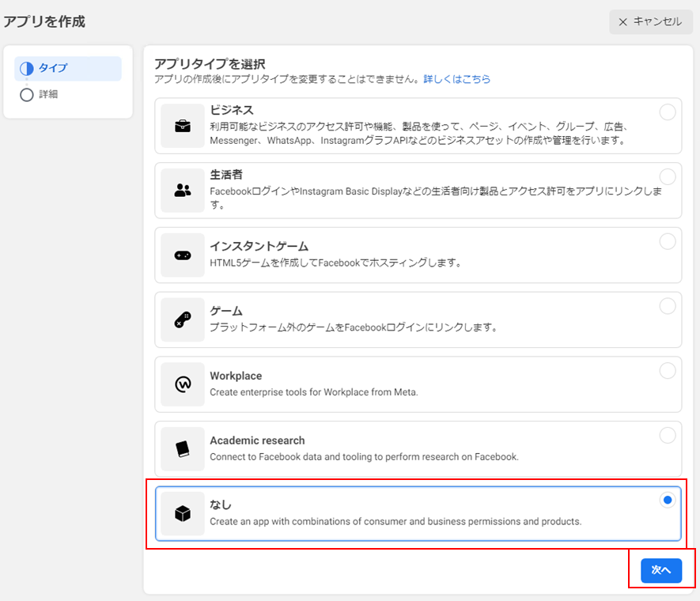700x601 pixels.
Task: Click the HTML5ゲーム description text
Action: pos(335,263)
